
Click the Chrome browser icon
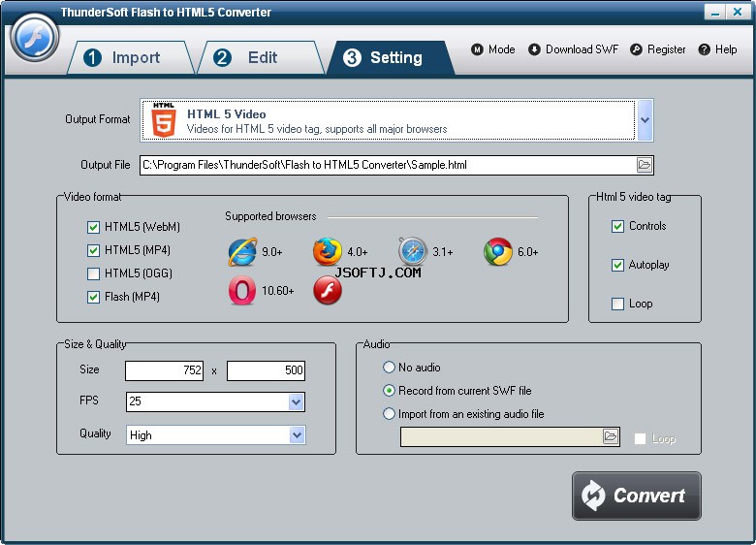click(x=497, y=252)
